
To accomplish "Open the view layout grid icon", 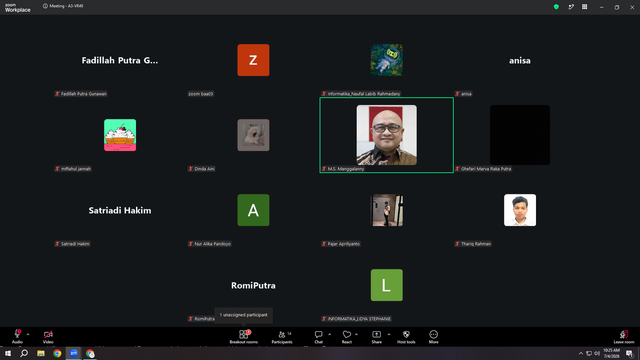I will tap(584, 7).
